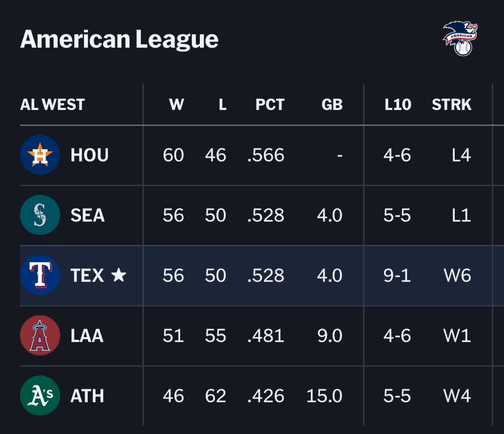Select the Astros .566 winning percentage
Viewport: 504px width, 434px height.
266,155
